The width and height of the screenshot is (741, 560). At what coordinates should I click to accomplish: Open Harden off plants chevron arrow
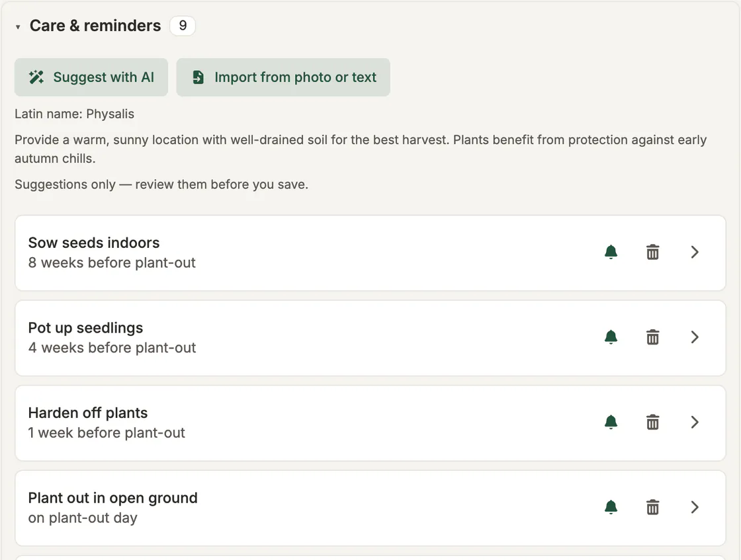[x=694, y=422]
